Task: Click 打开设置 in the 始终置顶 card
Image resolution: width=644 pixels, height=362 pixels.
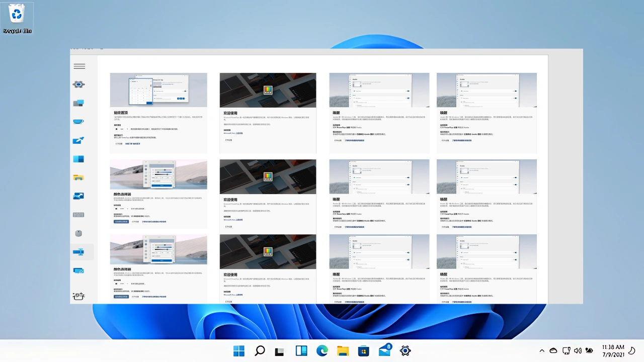Action: pos(119,144)
